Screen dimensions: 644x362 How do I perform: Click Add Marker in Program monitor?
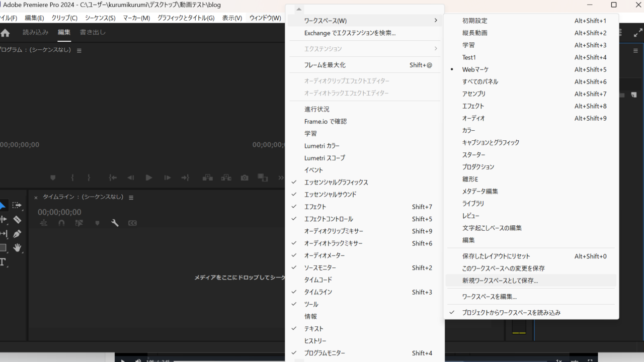pyautogui.click(x=53, y=177)
